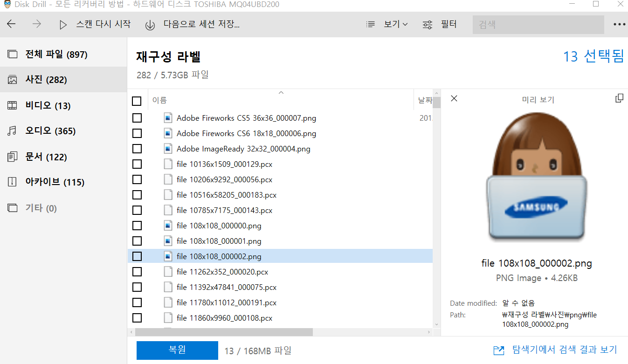Open the three-dot more options menu
628x364 pixels.
tap(619, 24)
